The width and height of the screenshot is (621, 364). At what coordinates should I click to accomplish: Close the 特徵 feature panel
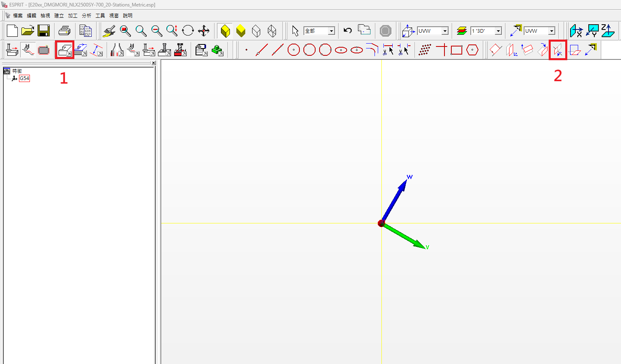(154, 63)
